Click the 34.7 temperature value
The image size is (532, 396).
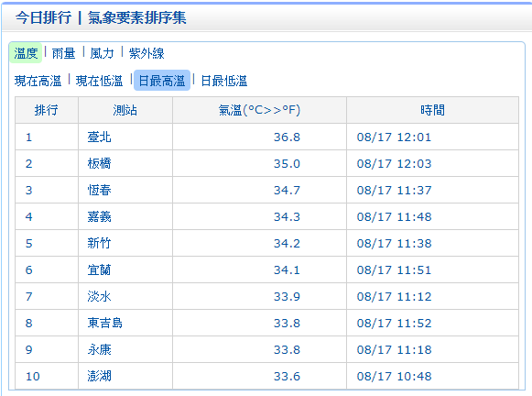(287, 190)
